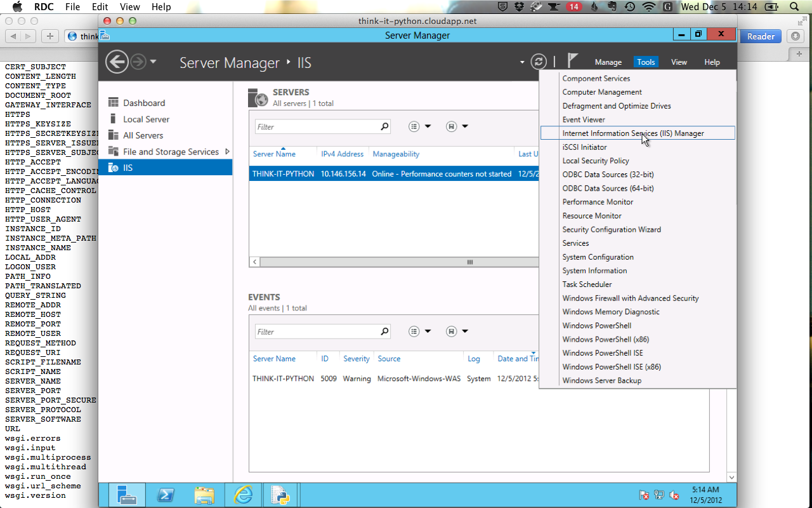
Task: Click the Events filter search icon
Action: click(384, 331)
